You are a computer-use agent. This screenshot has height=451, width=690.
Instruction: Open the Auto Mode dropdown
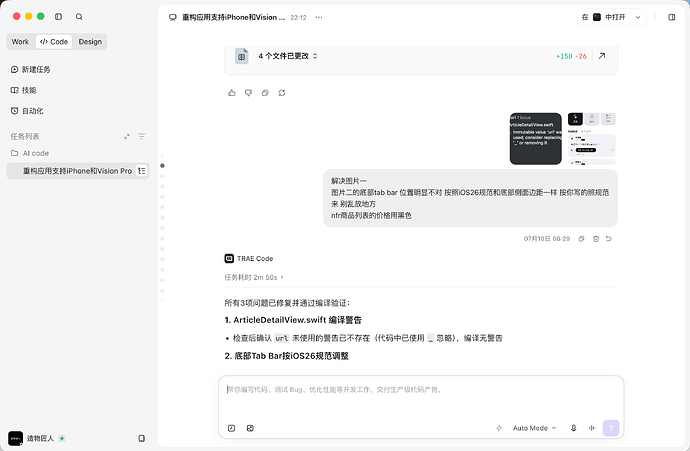534,428
